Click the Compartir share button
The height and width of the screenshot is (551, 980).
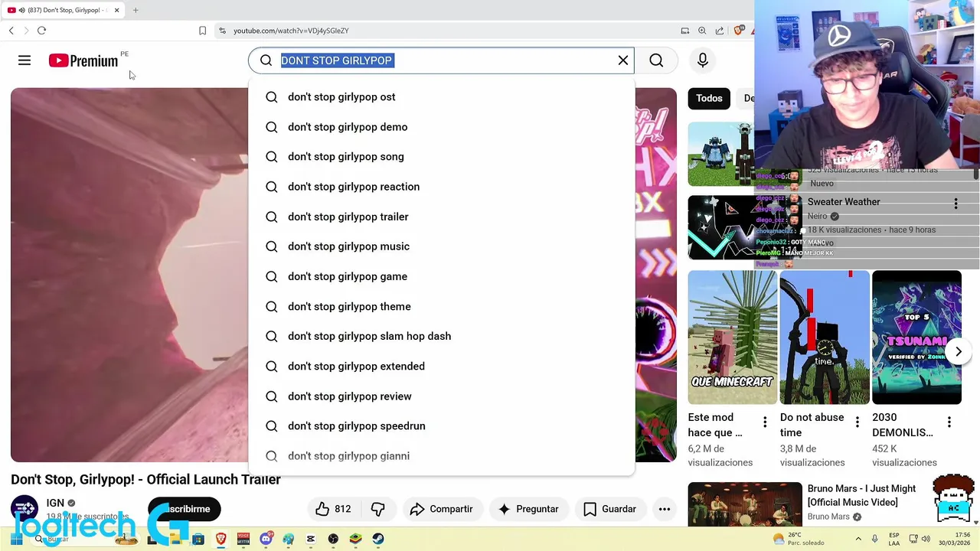point(441,509)
